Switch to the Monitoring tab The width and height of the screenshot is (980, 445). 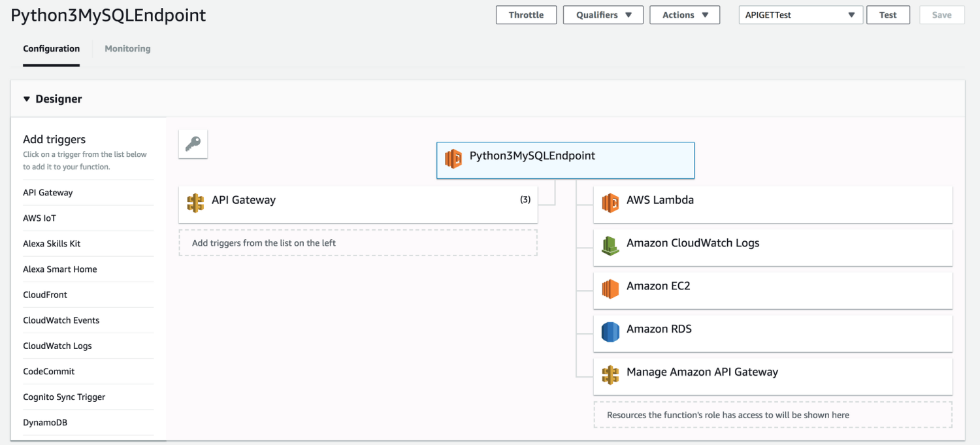[127, 48]
